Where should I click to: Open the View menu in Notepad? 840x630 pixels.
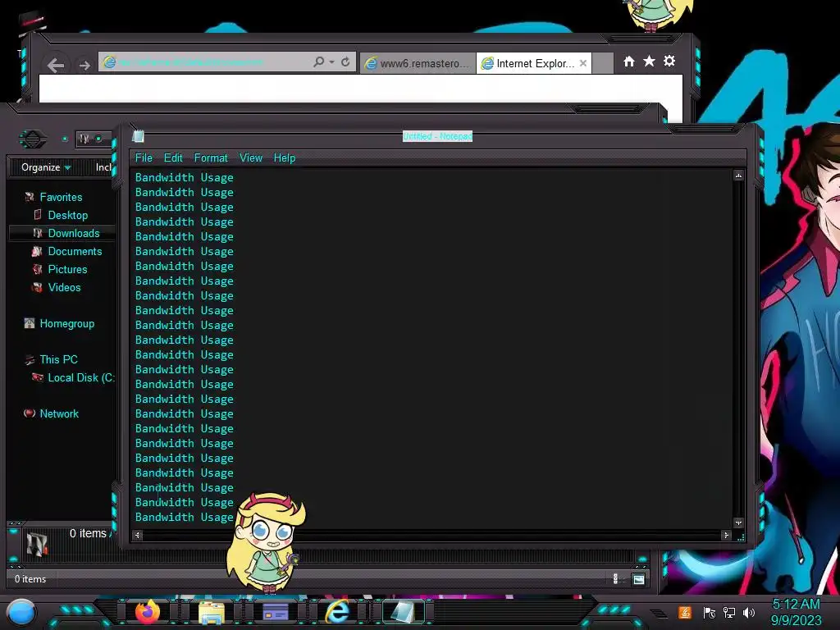click(251, 158)
